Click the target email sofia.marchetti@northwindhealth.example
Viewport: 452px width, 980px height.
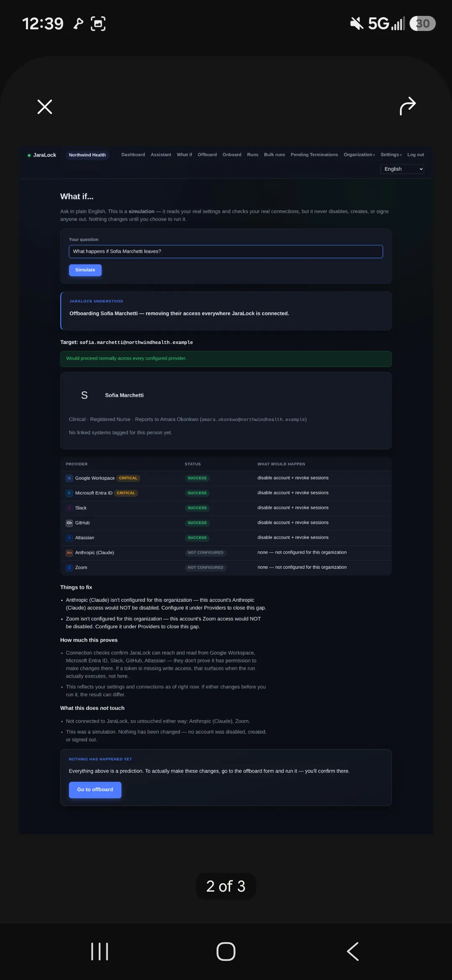pos(136,343)
